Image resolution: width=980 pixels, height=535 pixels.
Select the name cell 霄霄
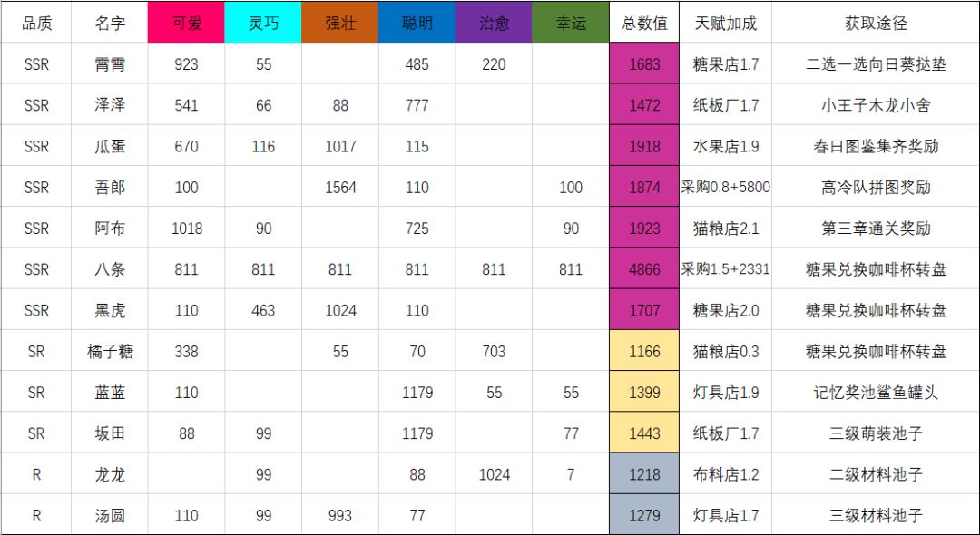(110, 63)
